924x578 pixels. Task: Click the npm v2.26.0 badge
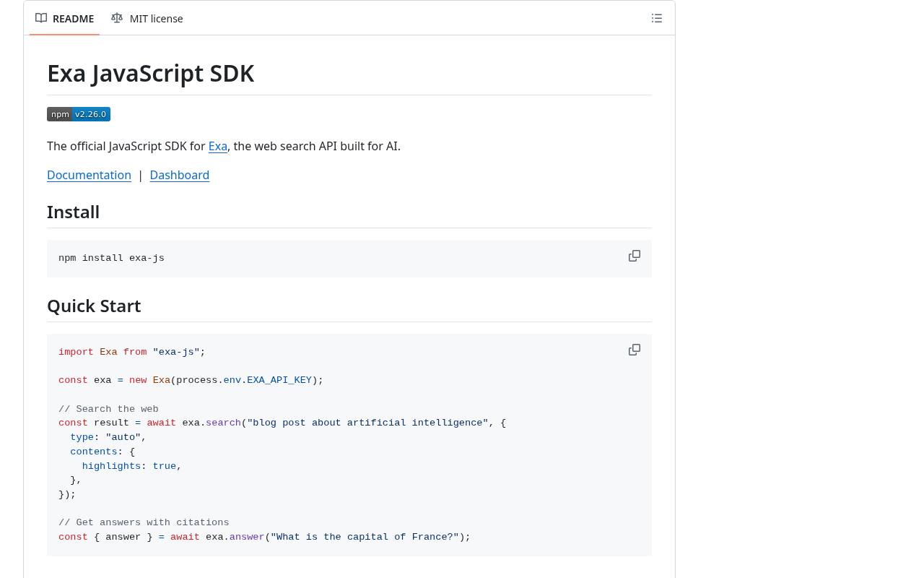(79, 114)
